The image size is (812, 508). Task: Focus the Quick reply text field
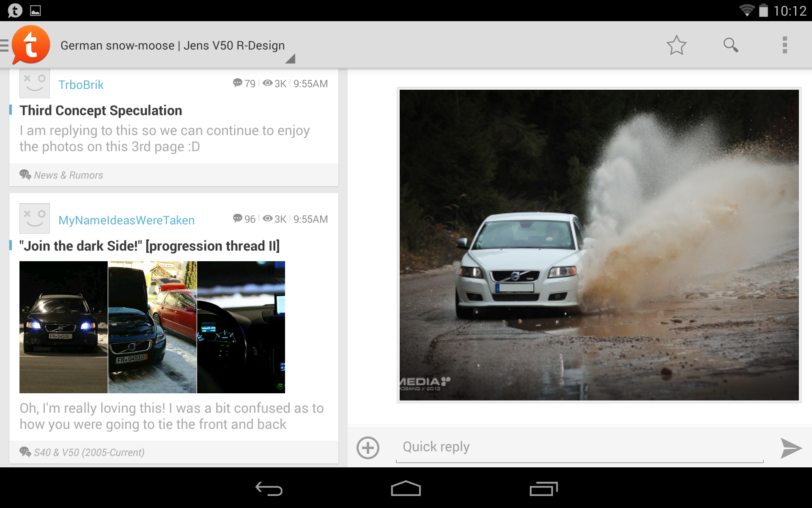[579, 447]
